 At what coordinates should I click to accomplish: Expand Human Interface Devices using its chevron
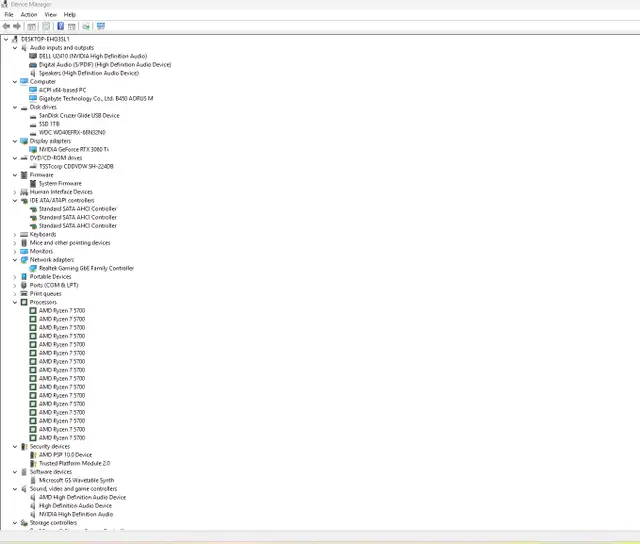(15, 192)
